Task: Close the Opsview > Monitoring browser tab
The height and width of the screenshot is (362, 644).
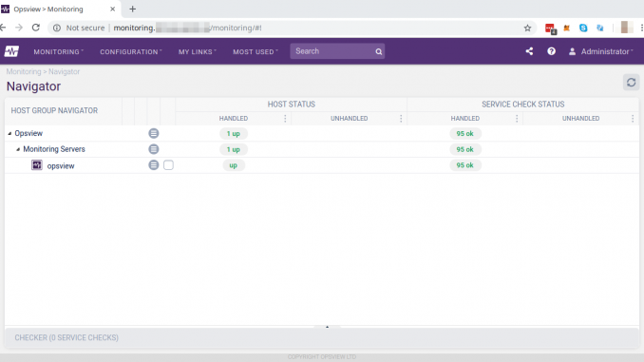Action: click(112, 10)
